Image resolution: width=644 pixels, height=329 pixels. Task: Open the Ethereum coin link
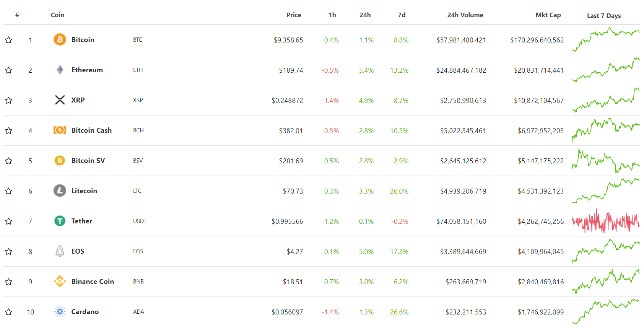coord(87,70)
